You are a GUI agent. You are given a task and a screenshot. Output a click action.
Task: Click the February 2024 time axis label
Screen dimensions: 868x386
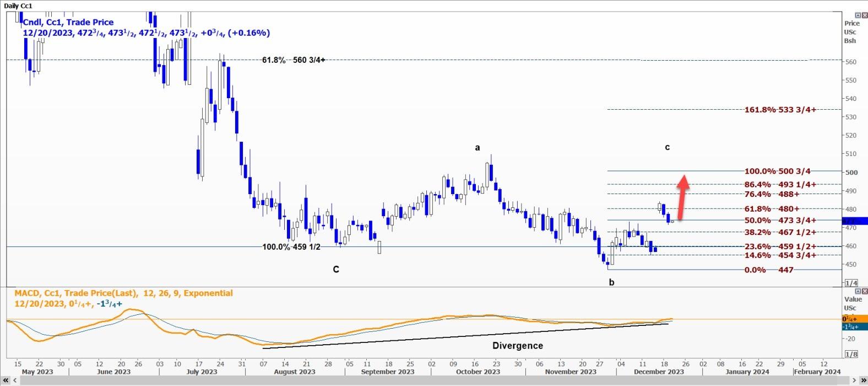click(x=817, y=372)
